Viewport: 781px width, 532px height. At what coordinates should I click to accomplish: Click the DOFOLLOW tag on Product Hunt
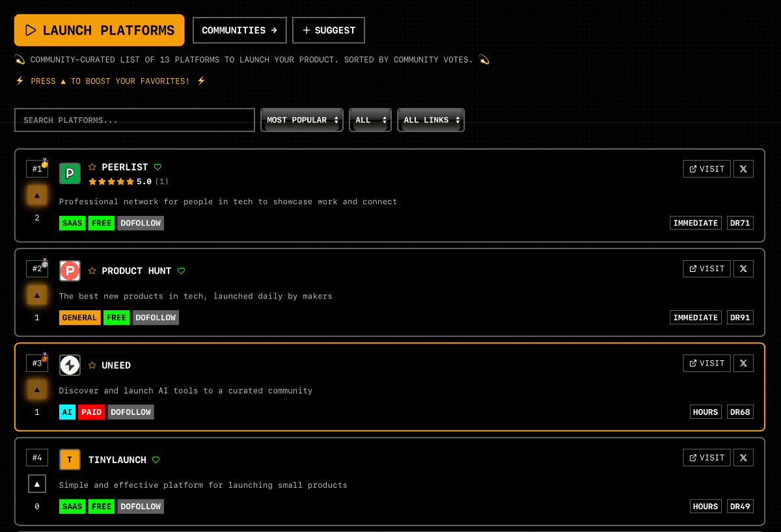pyautogui.click(x=156, y=317)
